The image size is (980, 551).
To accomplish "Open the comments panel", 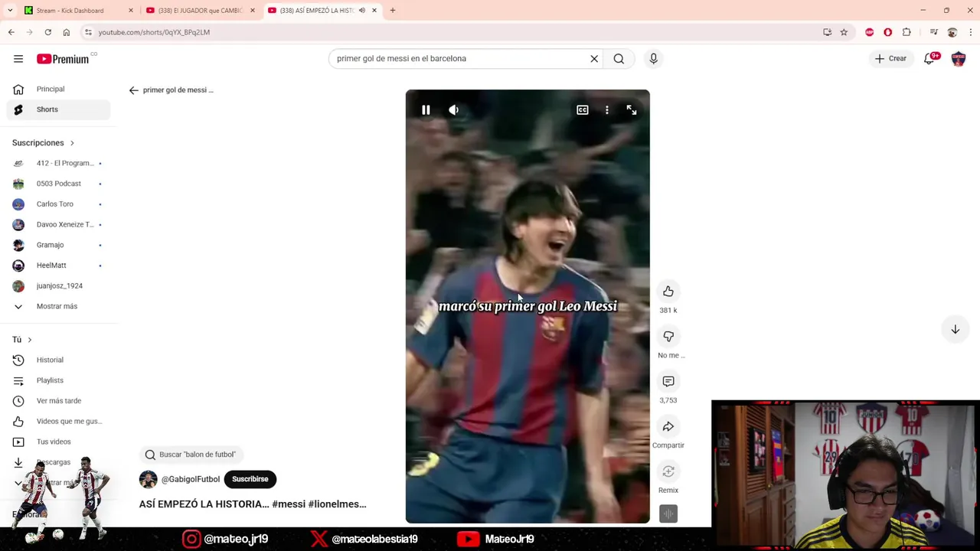I will click(668, 381).
